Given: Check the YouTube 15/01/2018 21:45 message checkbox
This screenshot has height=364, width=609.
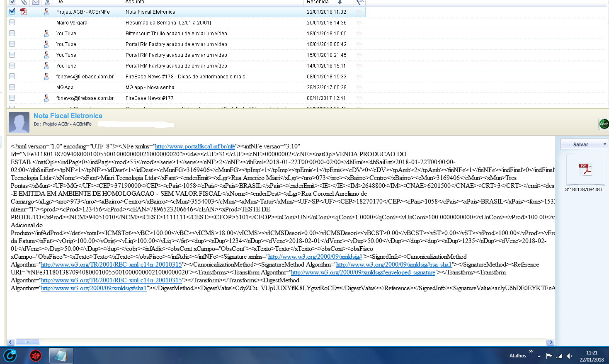Looking at the screenshot, I should click(x=12, y=55).
